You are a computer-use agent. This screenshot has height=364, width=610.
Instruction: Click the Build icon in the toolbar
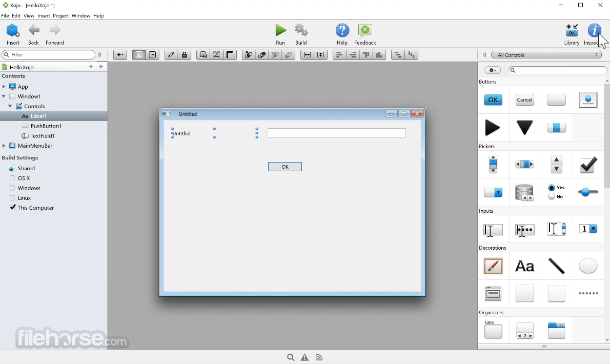(x=301, y=31)
